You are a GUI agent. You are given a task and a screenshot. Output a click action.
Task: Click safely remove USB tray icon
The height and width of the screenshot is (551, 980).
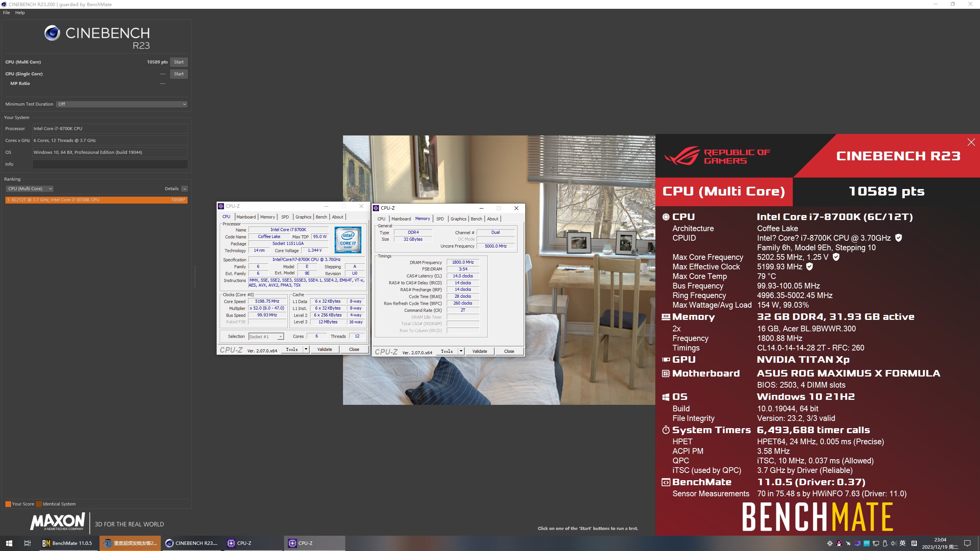click(x=885, y=543)
